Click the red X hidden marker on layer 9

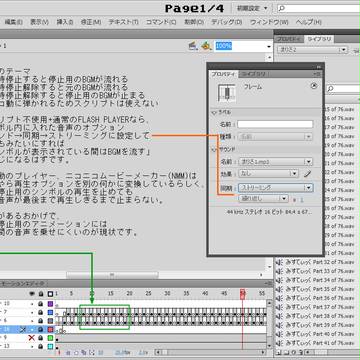(x=32, y=338)
